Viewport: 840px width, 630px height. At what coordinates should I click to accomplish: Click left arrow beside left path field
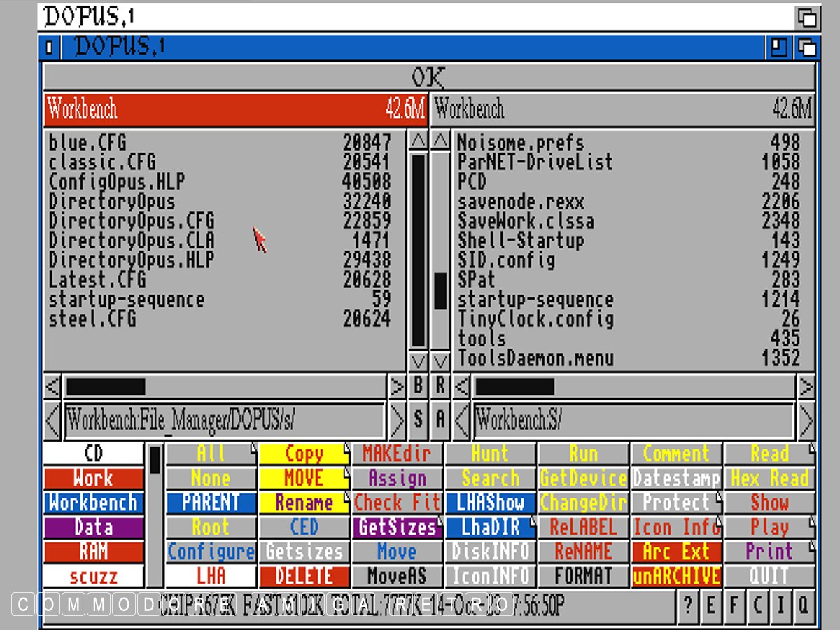click(x=52, y=421)
